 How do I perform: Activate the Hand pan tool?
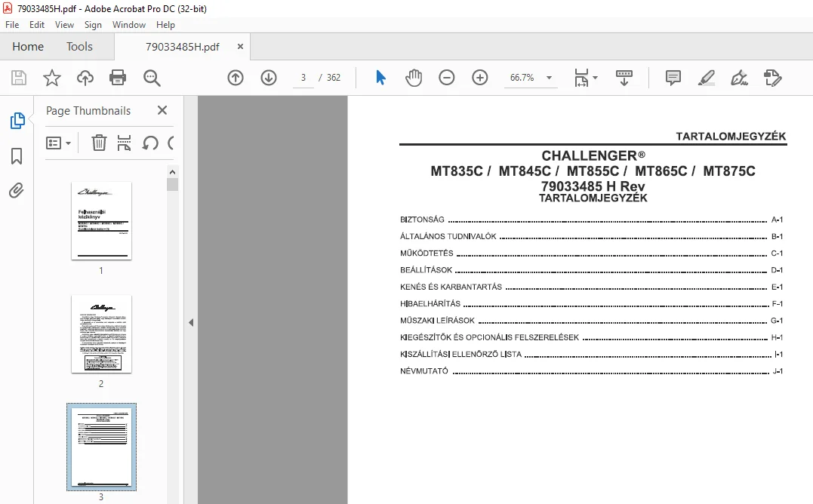tap(414, 78)
